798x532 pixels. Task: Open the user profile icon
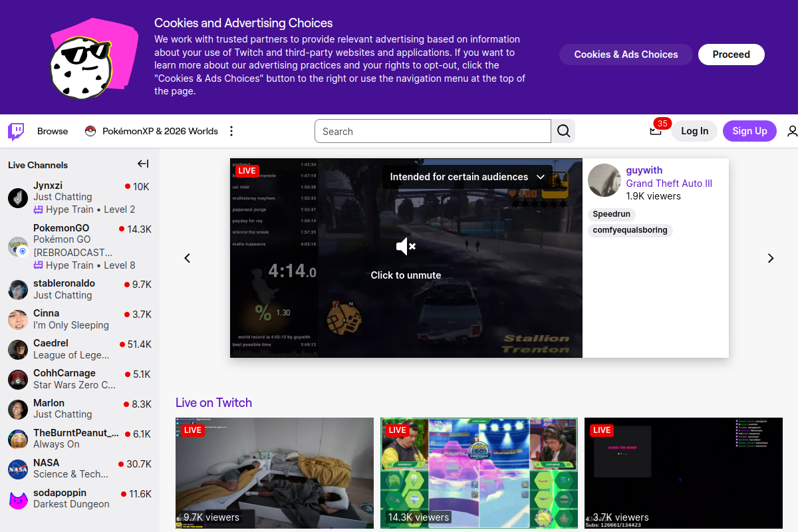792,131
